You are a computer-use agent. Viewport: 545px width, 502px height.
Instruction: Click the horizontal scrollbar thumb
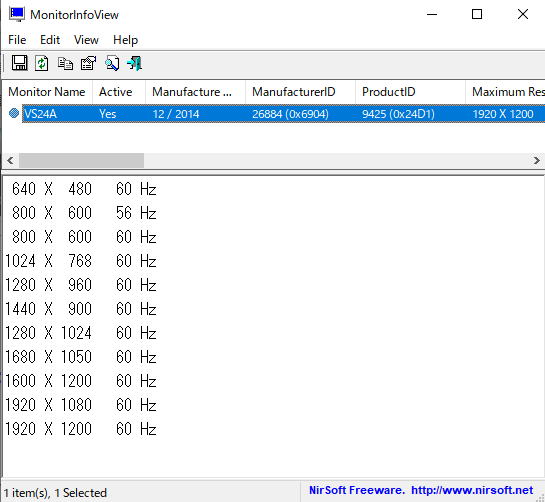(81, 161)
